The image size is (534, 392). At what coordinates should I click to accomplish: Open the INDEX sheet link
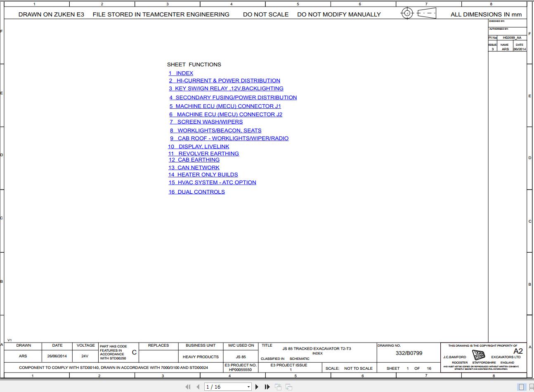(181, 73)
